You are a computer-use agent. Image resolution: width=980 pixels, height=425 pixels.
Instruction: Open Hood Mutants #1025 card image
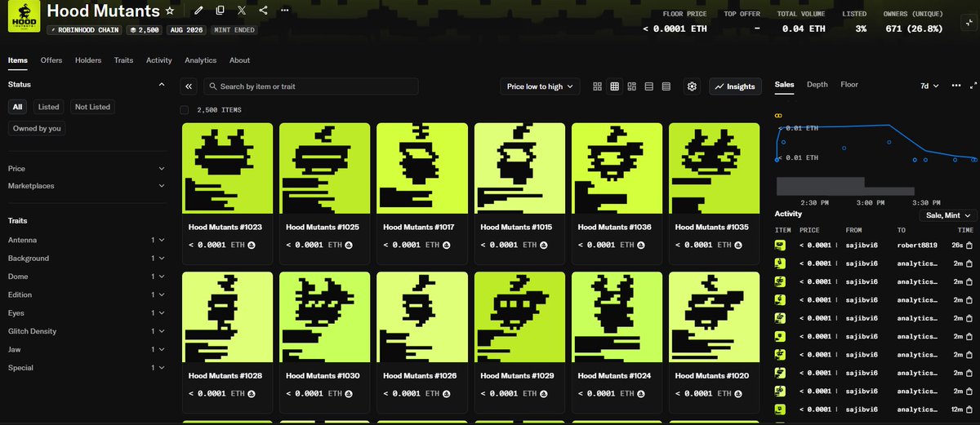325,168
